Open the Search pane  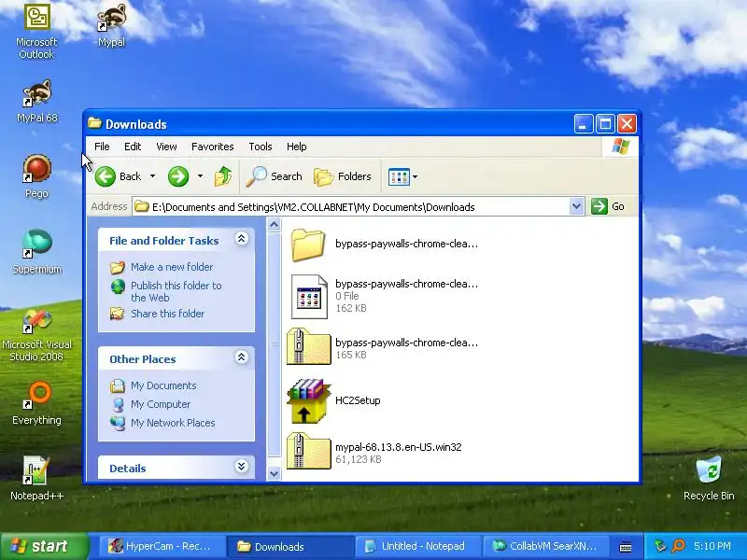point(274,176)
